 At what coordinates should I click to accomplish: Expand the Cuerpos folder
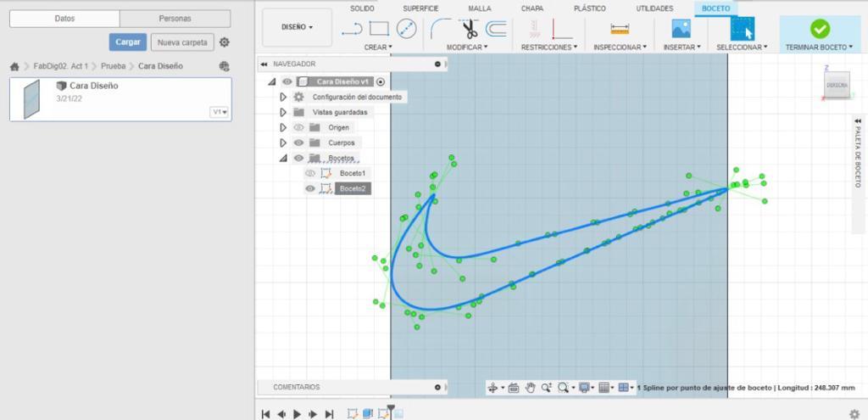coord(283,143)
